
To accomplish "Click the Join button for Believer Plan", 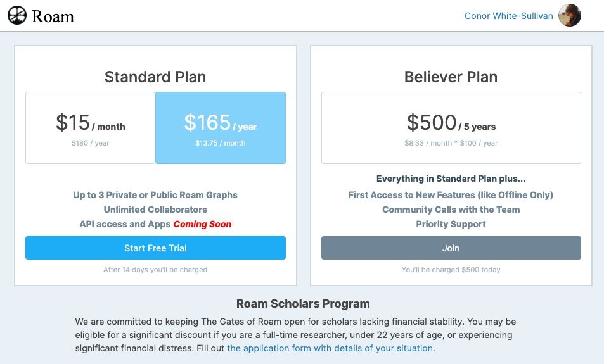I will [451, 248].
